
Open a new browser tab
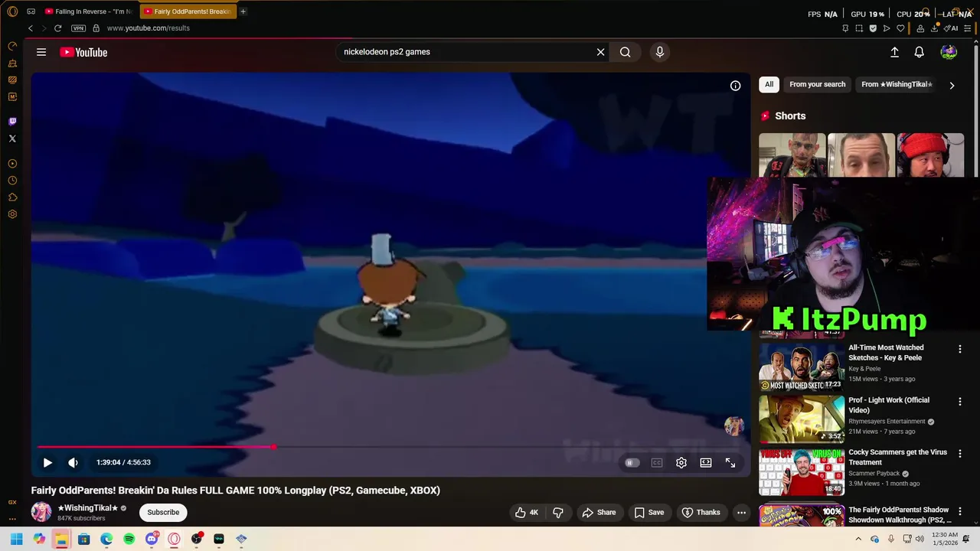click(x=243, y=11)
